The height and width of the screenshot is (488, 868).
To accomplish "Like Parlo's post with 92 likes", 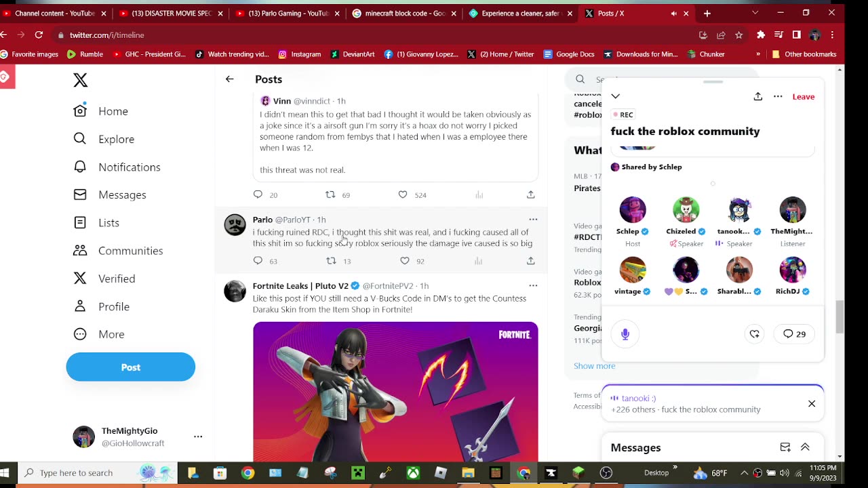I will coord(405,261).
